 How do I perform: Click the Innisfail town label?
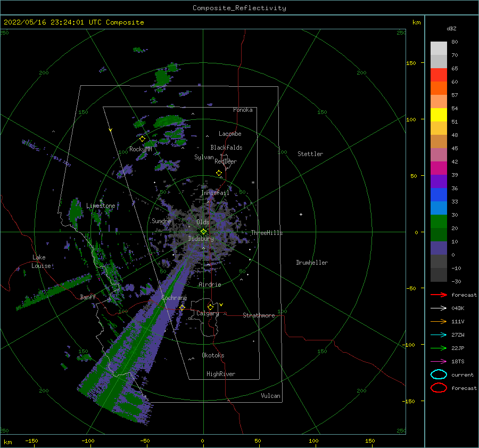216,193
